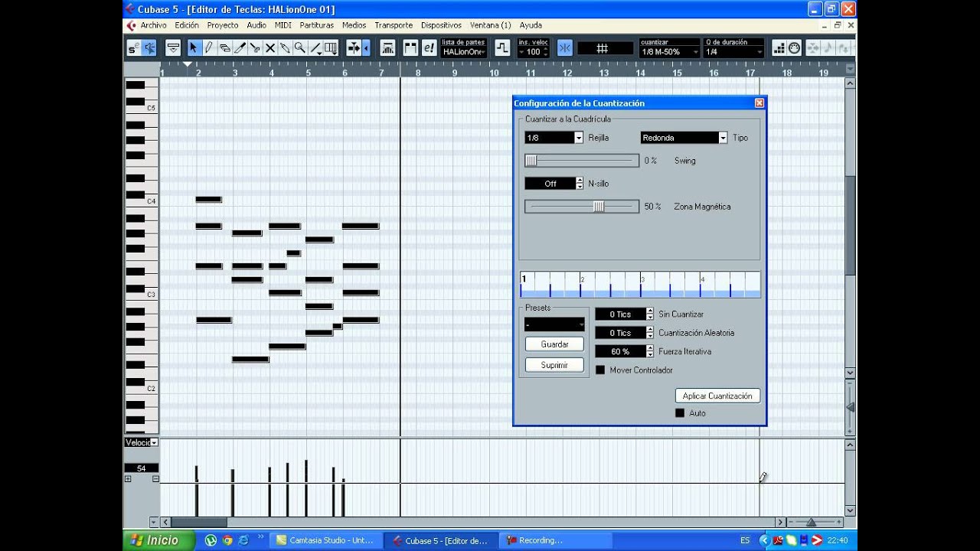The height and width of the screenshot is (551, 980).
Task: Click the Fuerza Iterativa 60% stepper
Action: [x=650, y=351]
